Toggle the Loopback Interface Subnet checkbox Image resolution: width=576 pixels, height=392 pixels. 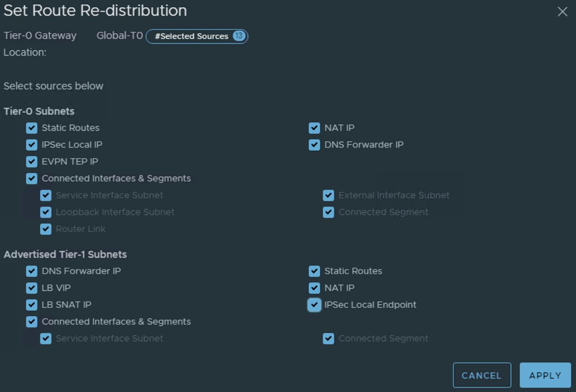click(x=45, y=212)
